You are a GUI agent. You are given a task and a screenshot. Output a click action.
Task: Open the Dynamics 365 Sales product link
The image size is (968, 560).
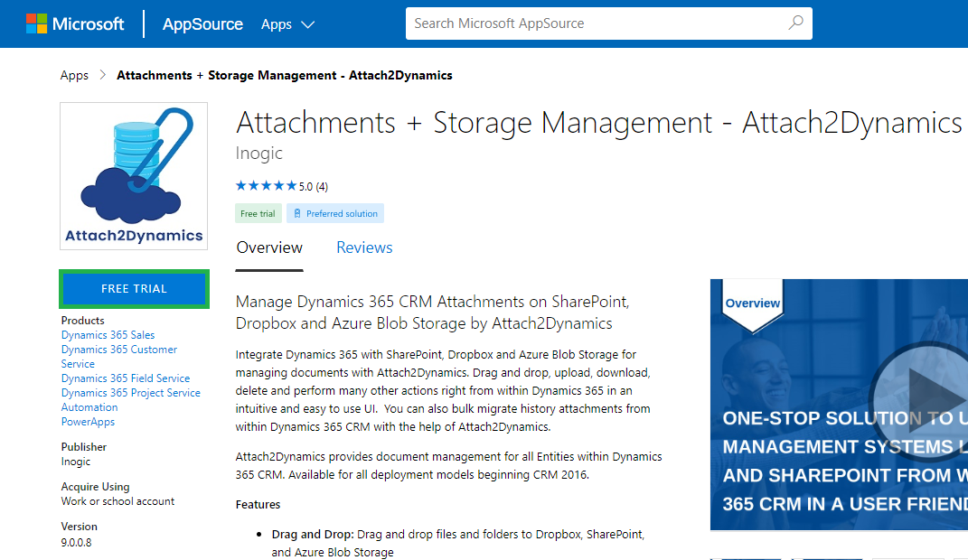click(x=108, y=334)
